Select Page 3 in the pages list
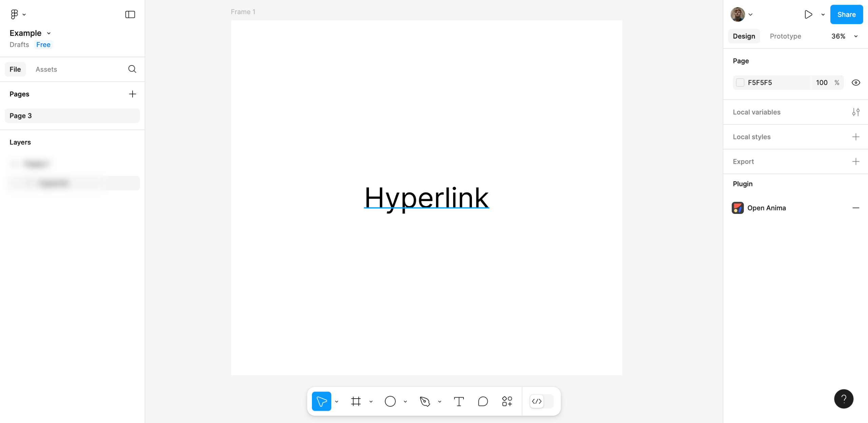This screenshot has height=423, width=868. click(72, 116)
